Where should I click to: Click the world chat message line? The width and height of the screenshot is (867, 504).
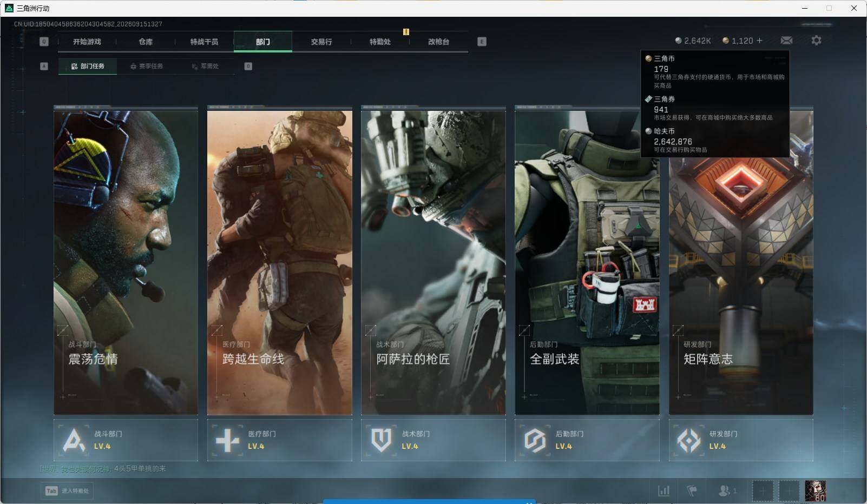pyautogui.click(x=103, y=469)
